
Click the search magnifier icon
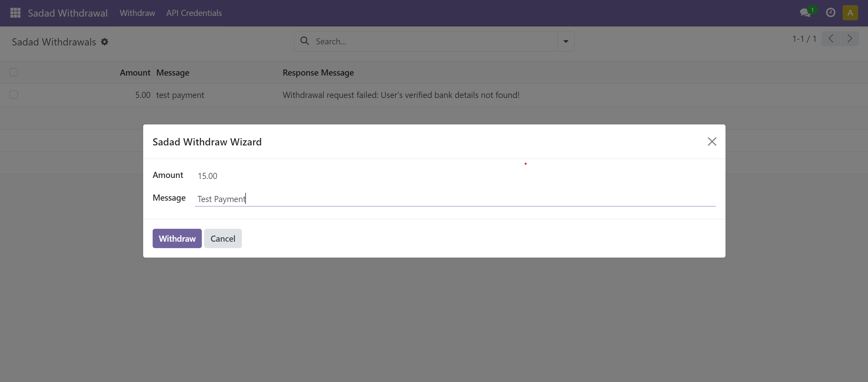tap(305, 41)
